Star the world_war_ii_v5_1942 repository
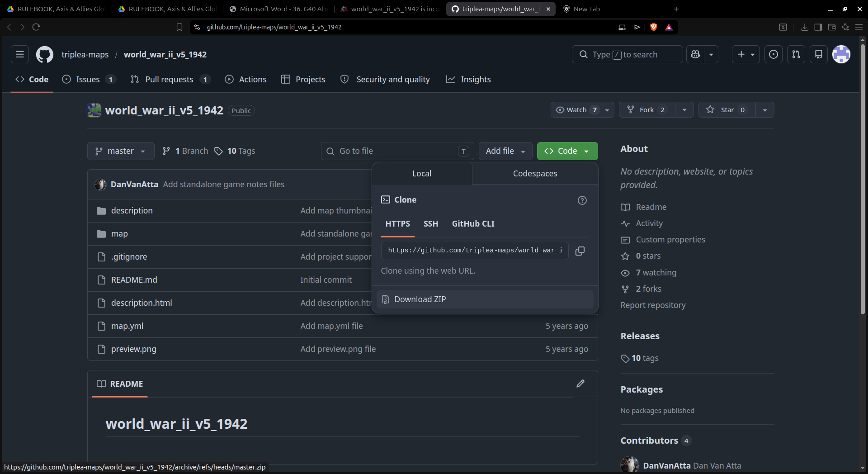 [727, 110]
